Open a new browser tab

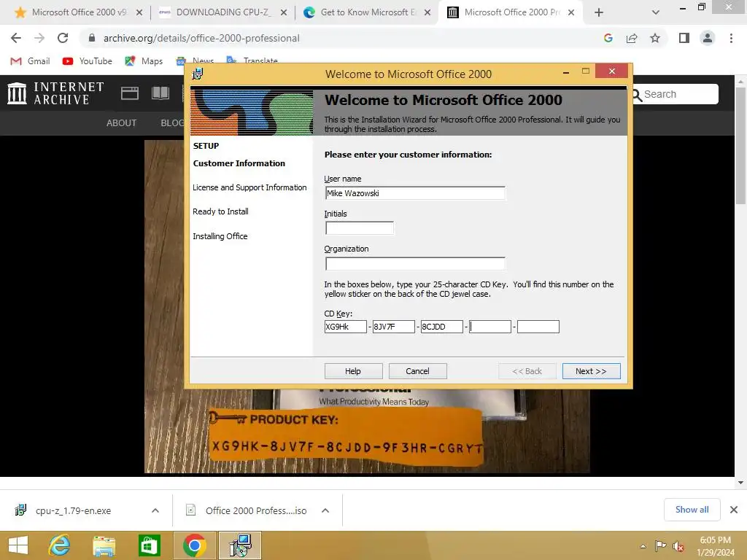pyautogui.click(x=599, y=13)
